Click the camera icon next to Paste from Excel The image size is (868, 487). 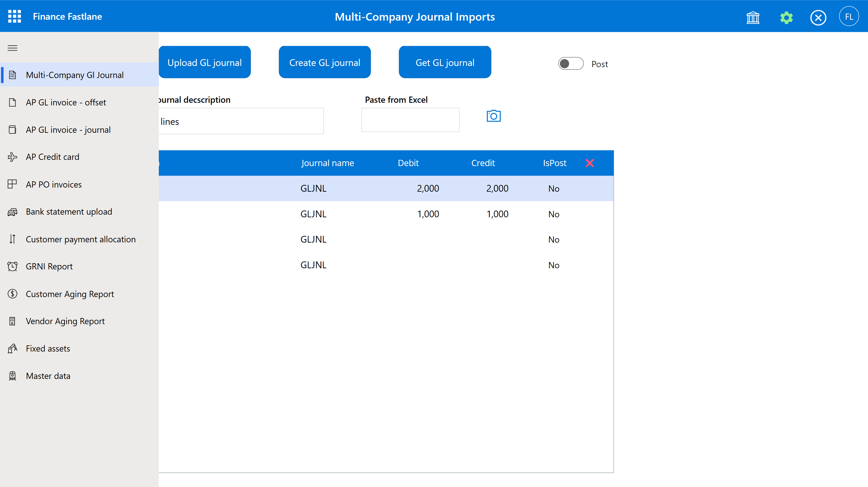(493, 116)
